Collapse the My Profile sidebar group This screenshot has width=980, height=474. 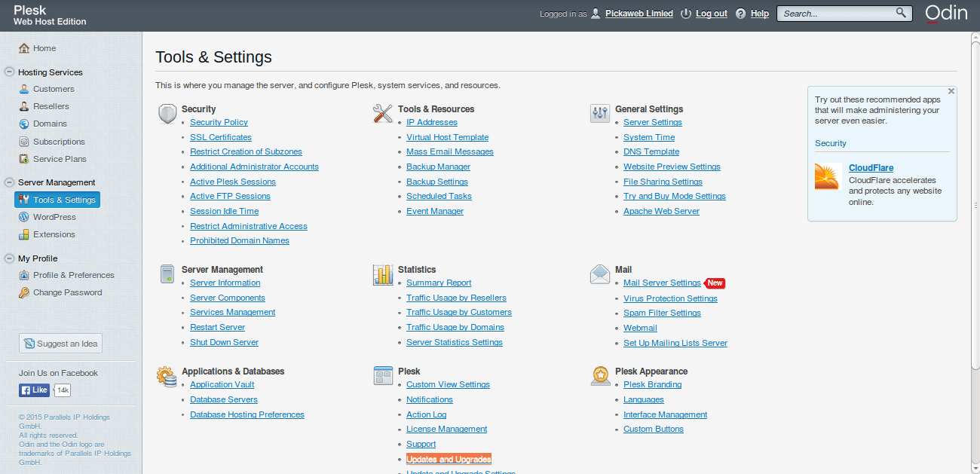coord(10,258)
